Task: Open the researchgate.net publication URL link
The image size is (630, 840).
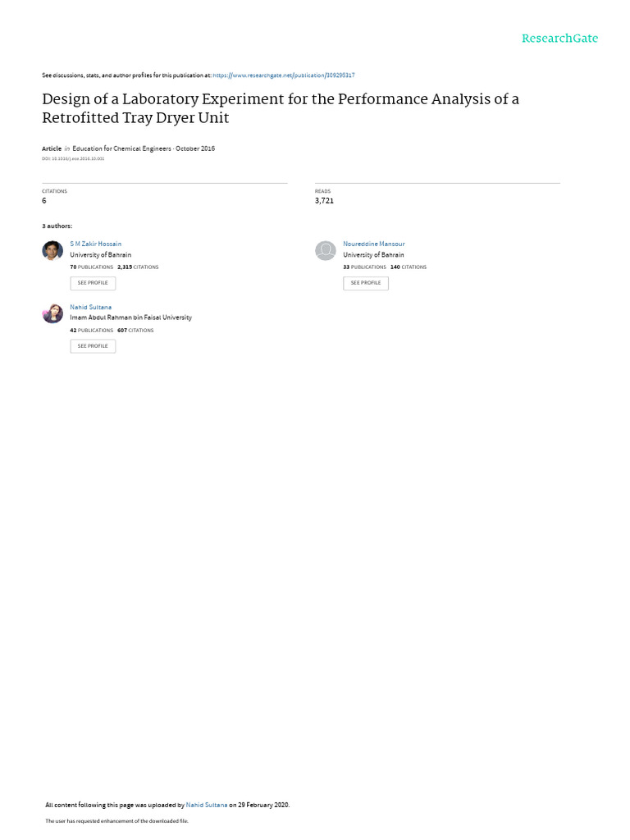Action: 283,75
